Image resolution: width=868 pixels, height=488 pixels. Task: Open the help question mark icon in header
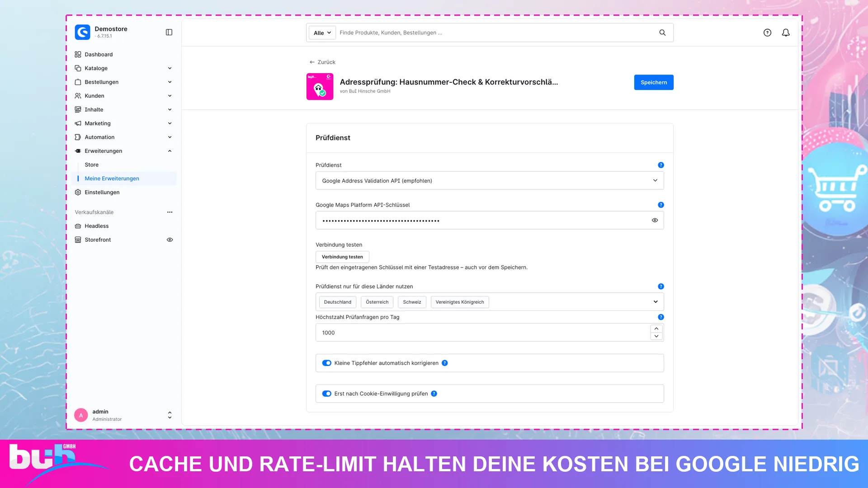tap(767, 33)
